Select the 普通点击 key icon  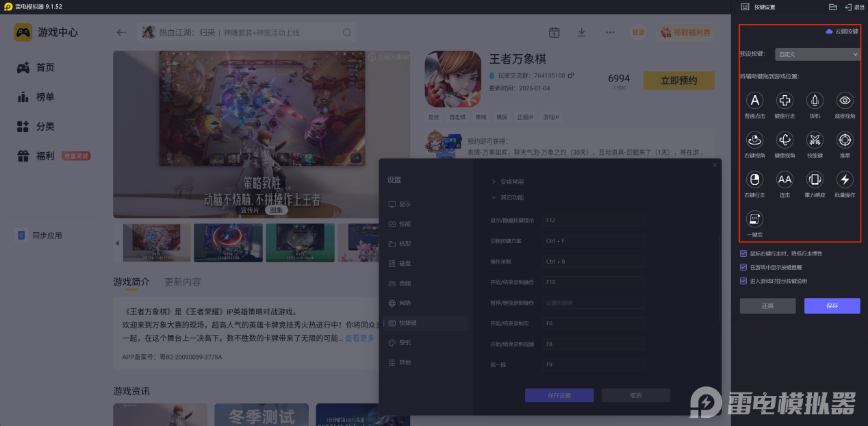[x=754, y=101]
